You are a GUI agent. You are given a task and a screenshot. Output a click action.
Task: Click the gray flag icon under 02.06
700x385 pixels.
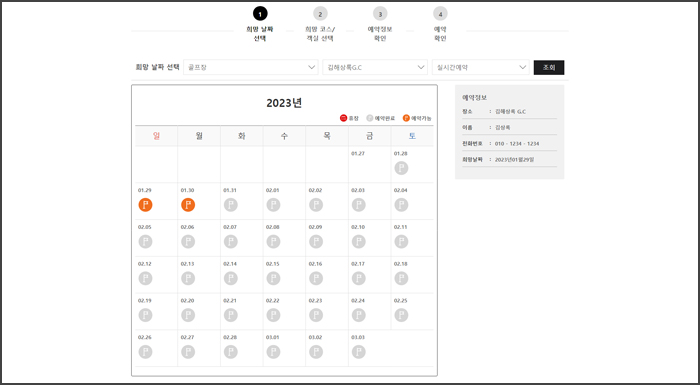(188, 242)
